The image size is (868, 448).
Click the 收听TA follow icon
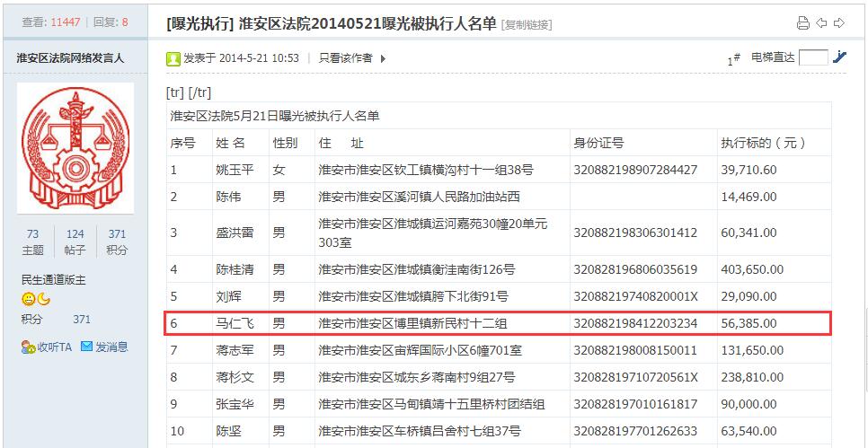pos(28,347)
